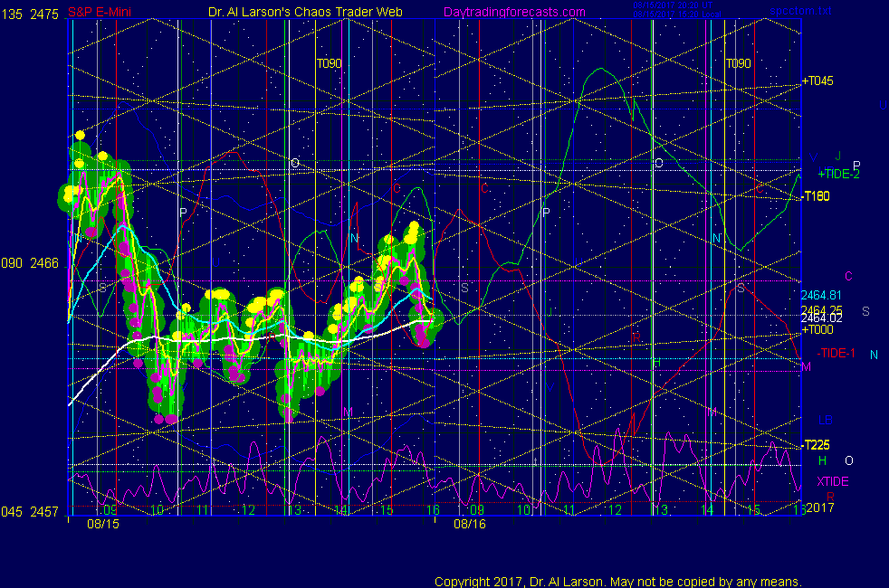The height and width of the screenshot is (588, 889).
Task: Click the Dr. Al Larson's Chaos Trader Web heading
Action: [x=305, y=12]
